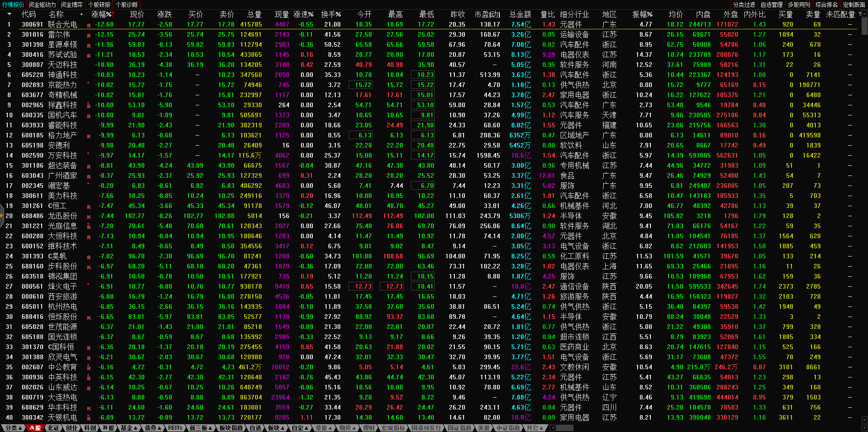The height and width of the screenshot is (432, 868).
Task: Click the K marker beside 华丰科技
Action: pos(89,408)
